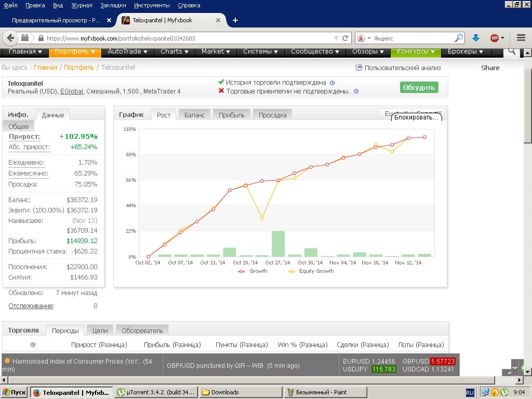Expand the Сообщество navigation dropdown
This screenshot has height=399, width=532.
click(x=315, y=51)
